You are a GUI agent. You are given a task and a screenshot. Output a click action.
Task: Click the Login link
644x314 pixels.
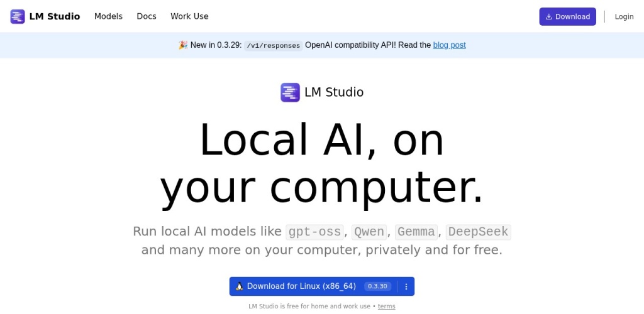(624, 16)
